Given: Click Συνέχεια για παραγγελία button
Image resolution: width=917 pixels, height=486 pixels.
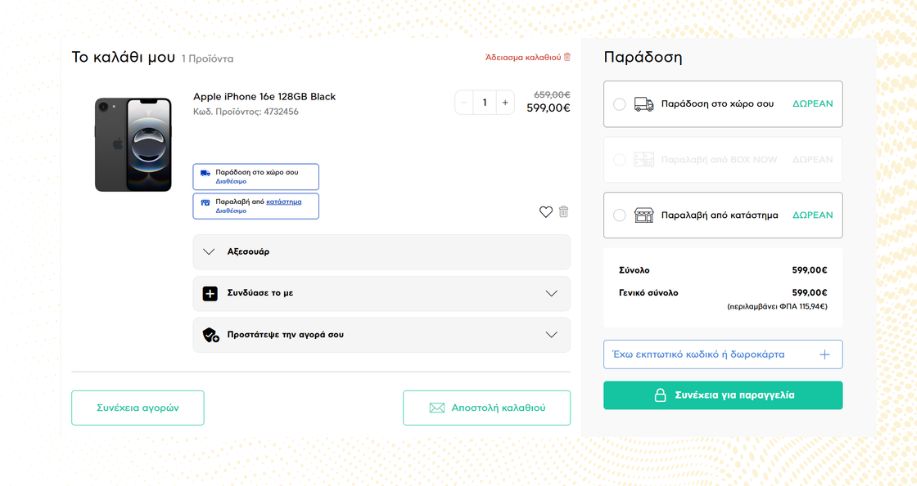Looking at the screenshot, I should tap(722, 395).
